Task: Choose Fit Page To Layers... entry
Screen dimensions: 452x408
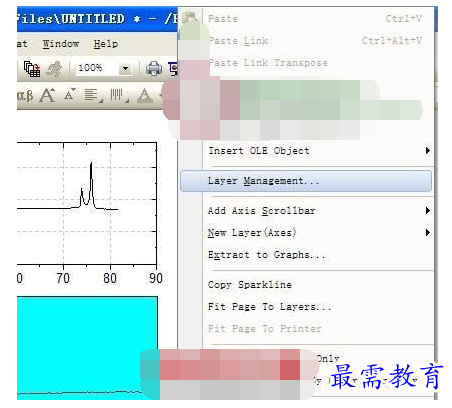Action: pos(306,307)
